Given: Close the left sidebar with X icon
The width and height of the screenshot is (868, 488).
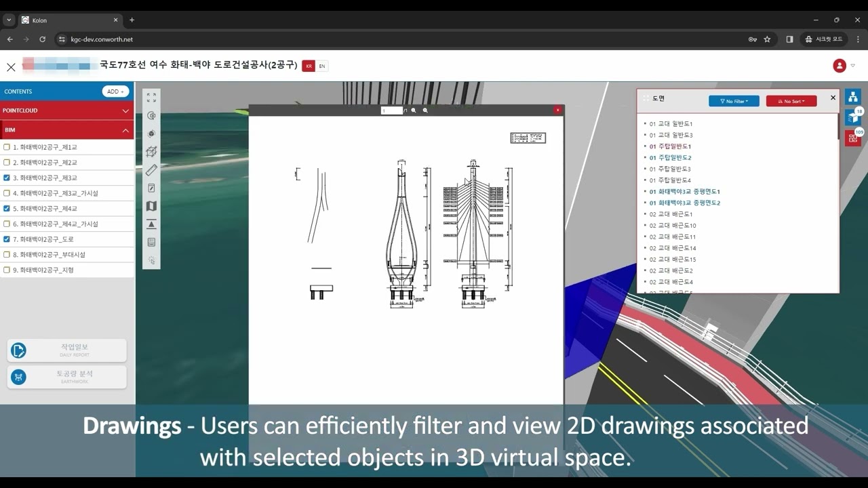Looking at the screenshot, I should [11, 67].
